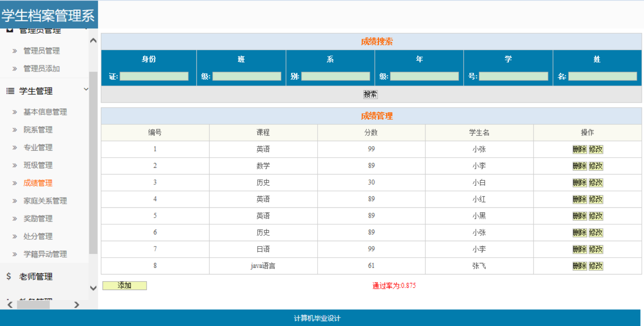644x326 pixels.
Task: Click the 搜索 button
Action: 370,94
